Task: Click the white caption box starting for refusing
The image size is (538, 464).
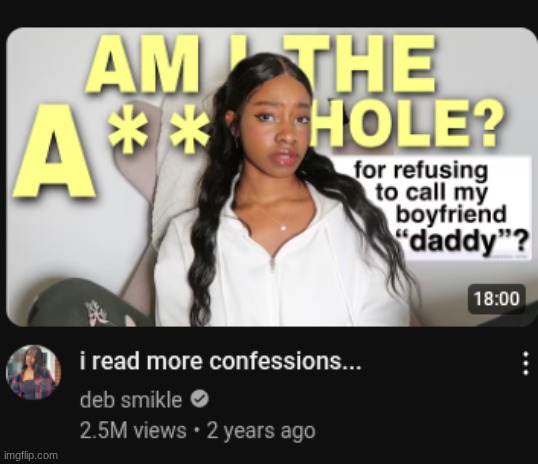Action: pyautogui.click(x=432, y=208)
